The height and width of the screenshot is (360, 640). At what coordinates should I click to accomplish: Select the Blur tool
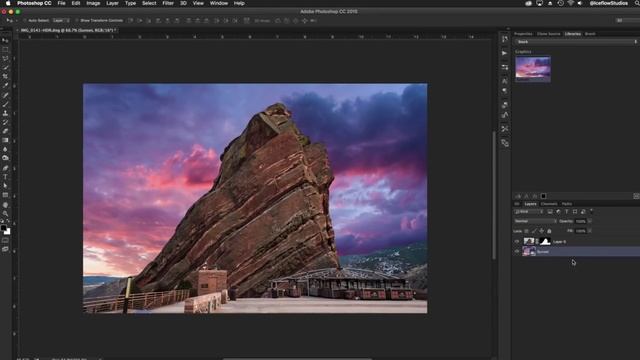(5, 149)
